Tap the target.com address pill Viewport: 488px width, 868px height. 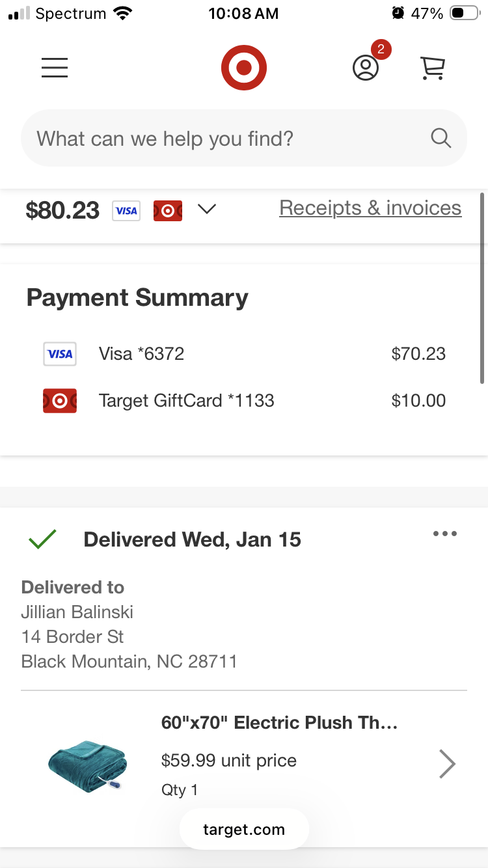pyautogui.click(x=244, y=829)
